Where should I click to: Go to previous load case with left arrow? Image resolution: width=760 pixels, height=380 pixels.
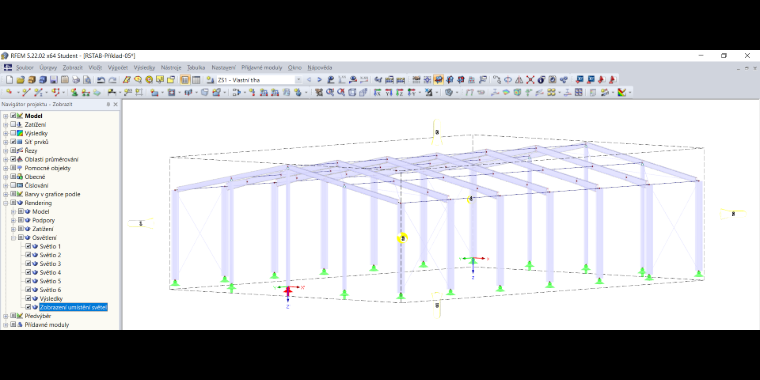click(309, 80)
